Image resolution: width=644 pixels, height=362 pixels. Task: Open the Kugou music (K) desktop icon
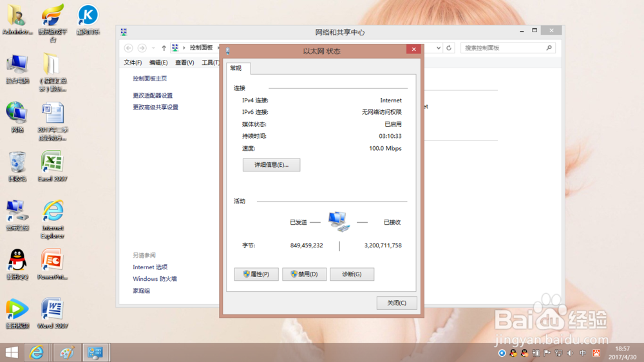[88, 20]
